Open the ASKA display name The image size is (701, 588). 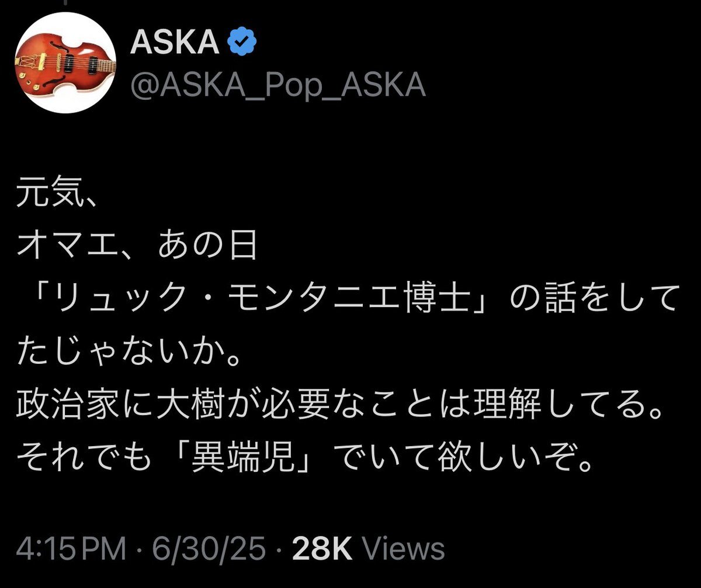pos(175,44)
